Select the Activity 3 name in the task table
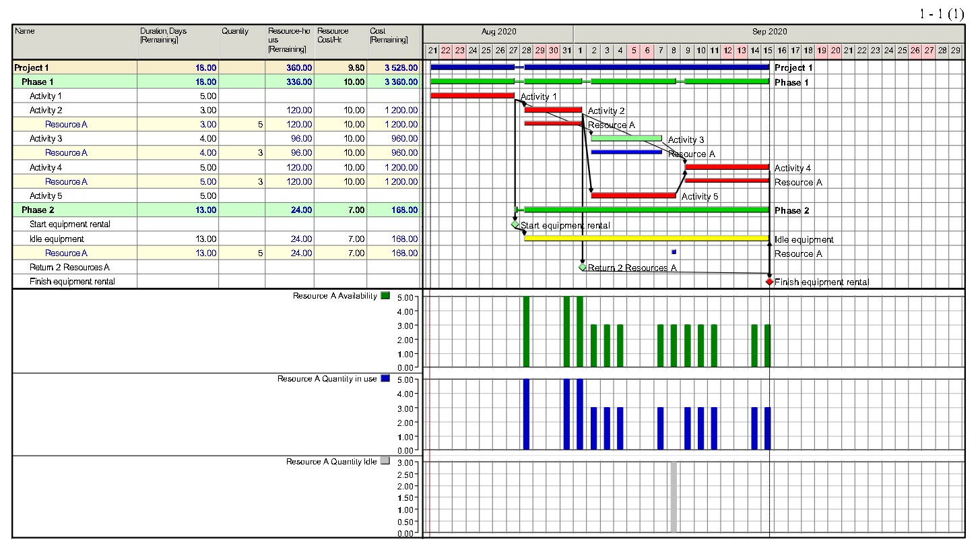Screen dimensions: 980x548 (46, 138)
